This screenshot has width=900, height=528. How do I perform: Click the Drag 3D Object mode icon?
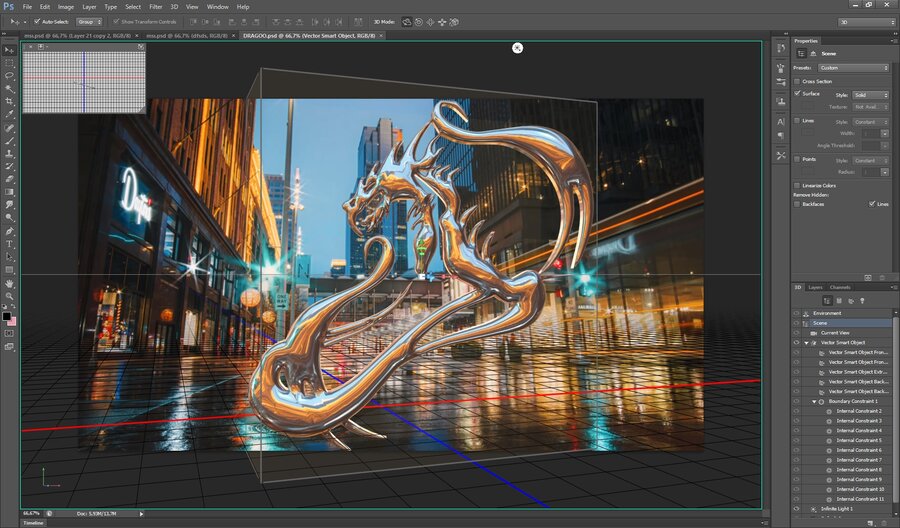(x=430, y=22)
